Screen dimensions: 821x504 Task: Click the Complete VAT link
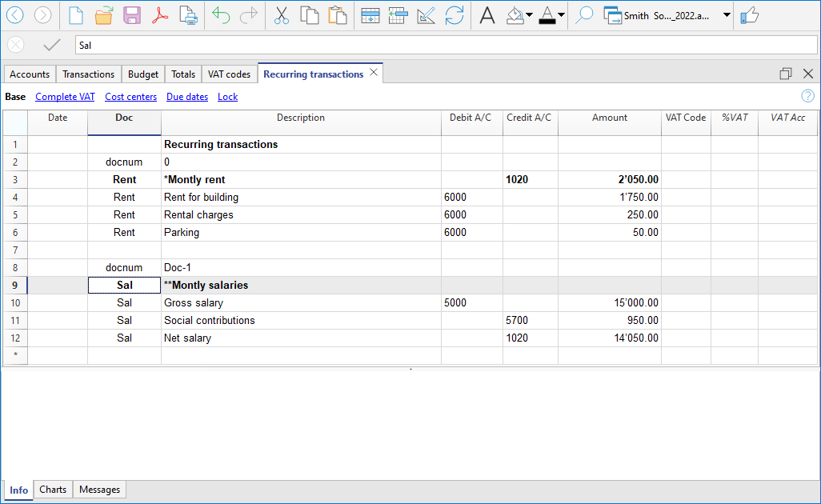(x=65, y=96)
